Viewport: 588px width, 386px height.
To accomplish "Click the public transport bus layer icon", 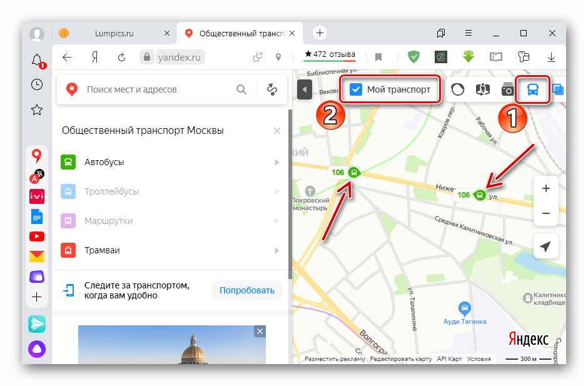I will click(x=533, y=90).
